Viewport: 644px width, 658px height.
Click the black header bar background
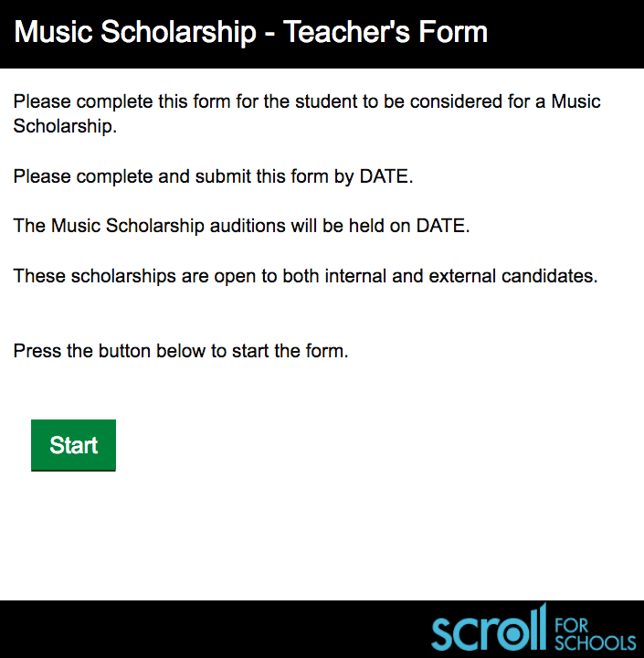[566, 34]
